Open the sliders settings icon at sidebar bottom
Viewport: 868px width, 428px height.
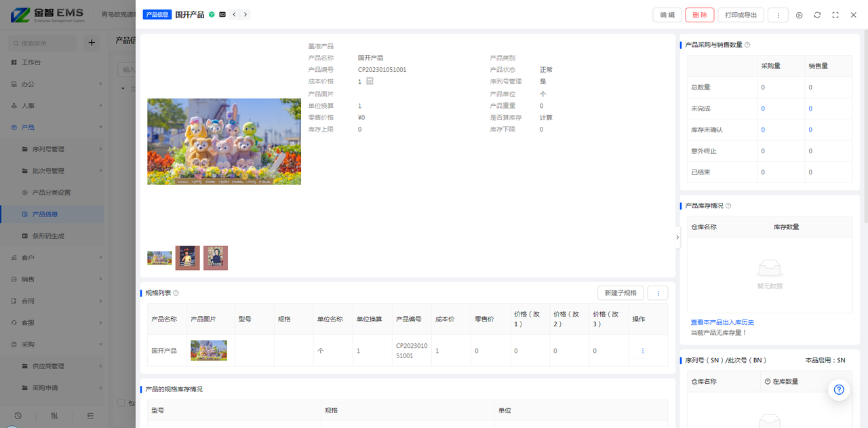54,416
